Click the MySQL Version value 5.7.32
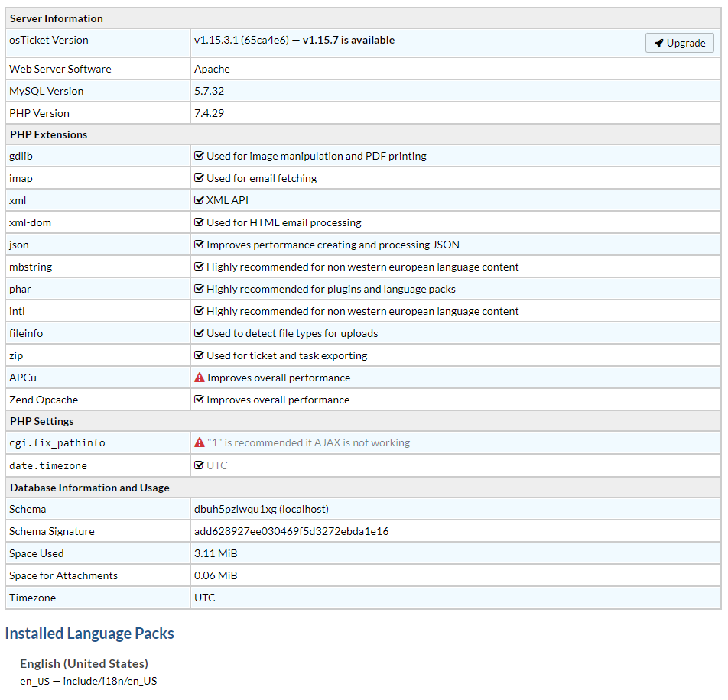Screen dimensions: 728x700 coord(209,91)
